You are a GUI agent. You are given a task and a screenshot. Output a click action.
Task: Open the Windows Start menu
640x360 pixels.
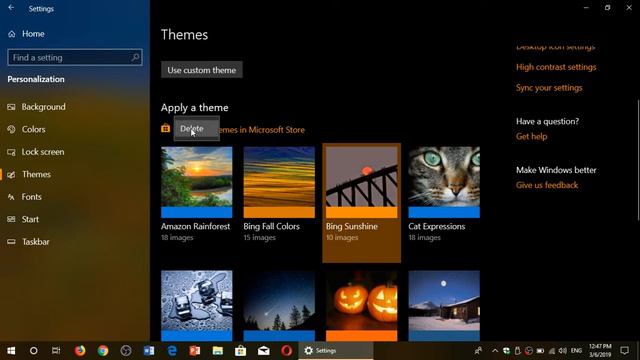click(11, 351)
